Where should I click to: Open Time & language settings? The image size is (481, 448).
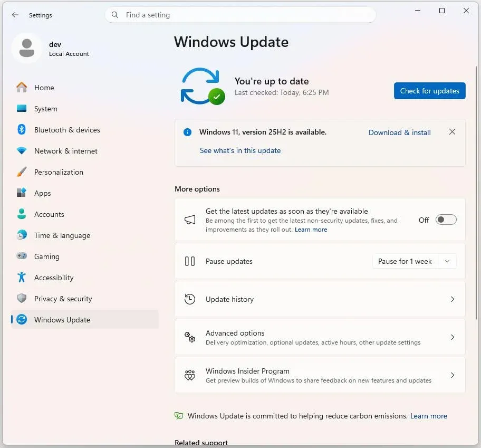tap(85, 235)
